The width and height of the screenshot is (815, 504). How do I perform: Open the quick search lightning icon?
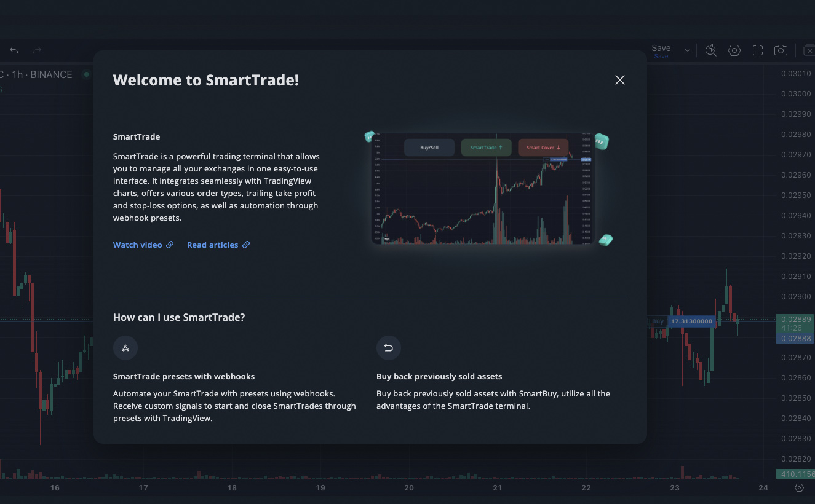click(x=711, y=50)
